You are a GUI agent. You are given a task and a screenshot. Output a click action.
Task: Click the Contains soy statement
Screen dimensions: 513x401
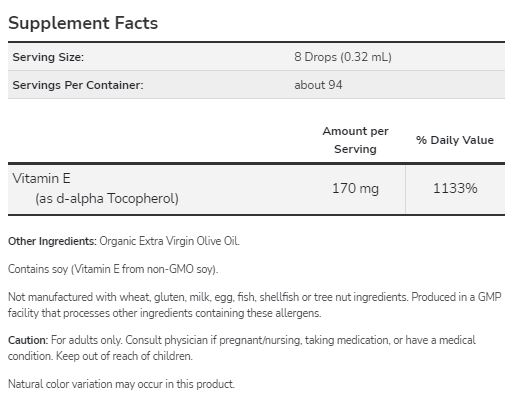tap(113, 269)
